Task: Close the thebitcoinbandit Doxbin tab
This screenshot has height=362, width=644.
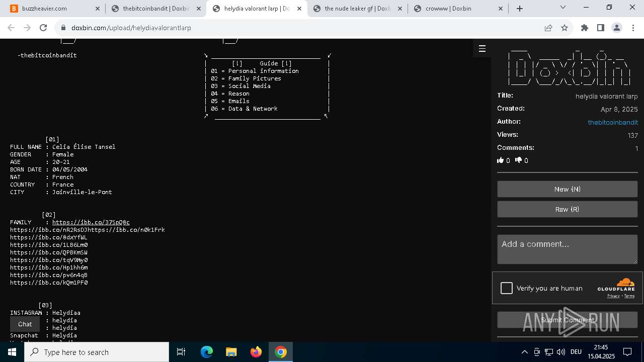Action: 198,9
